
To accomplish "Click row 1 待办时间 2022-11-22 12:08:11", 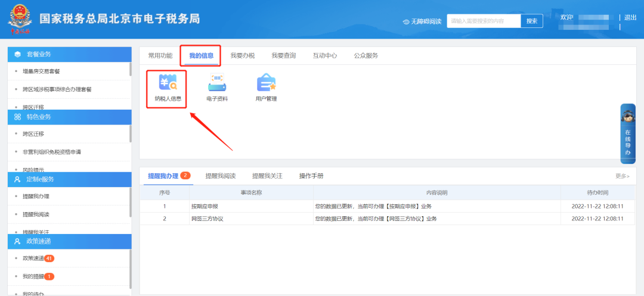I will (597, 206).
